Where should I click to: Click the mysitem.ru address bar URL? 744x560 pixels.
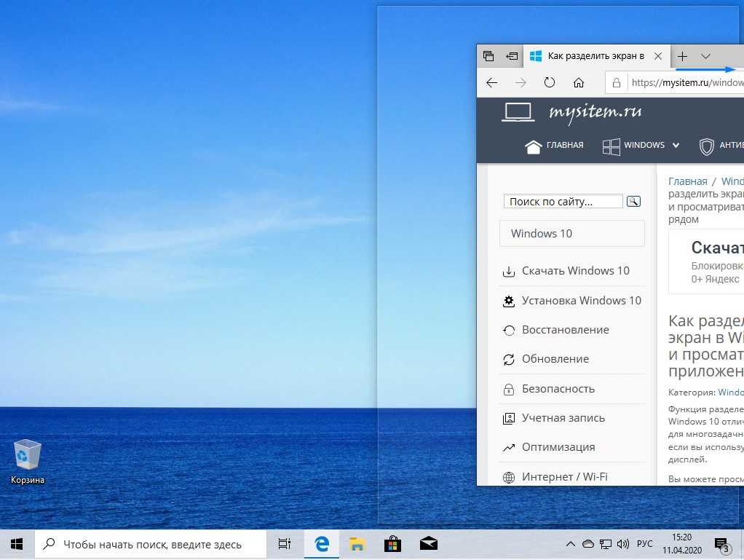(687, 83)
